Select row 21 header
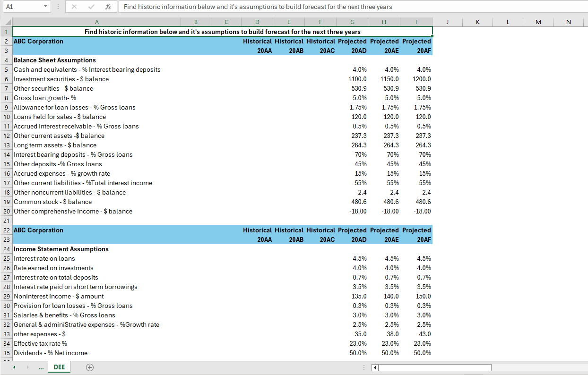This screenshot has height=375, width=588. tap(6, 221)
